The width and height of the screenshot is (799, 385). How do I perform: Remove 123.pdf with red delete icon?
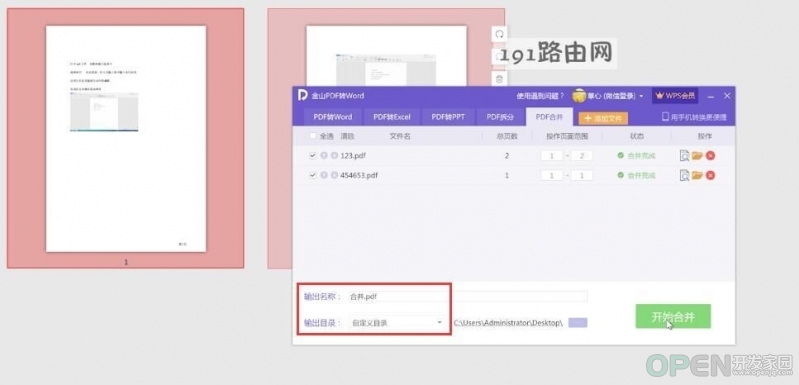pyautogui.click(x=710, y=156)
